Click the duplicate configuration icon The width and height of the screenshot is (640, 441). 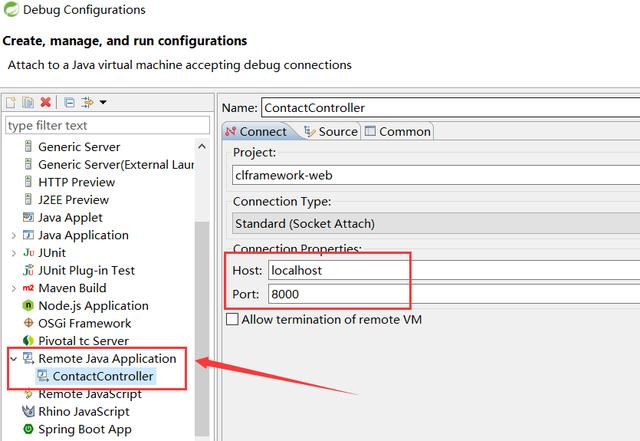pyautogui.click(x=28, y=102)
